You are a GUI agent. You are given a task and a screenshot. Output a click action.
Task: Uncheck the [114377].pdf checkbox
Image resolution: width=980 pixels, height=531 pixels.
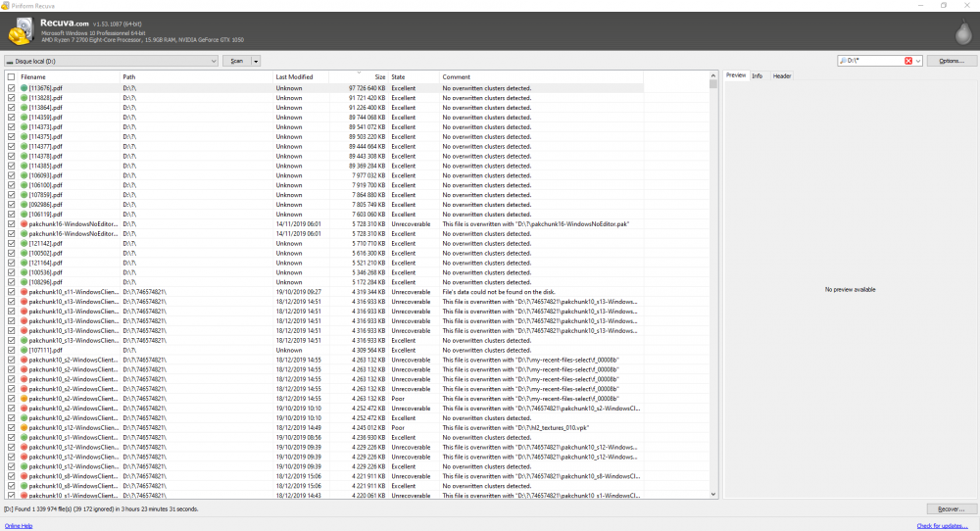(x=11, y=146)
